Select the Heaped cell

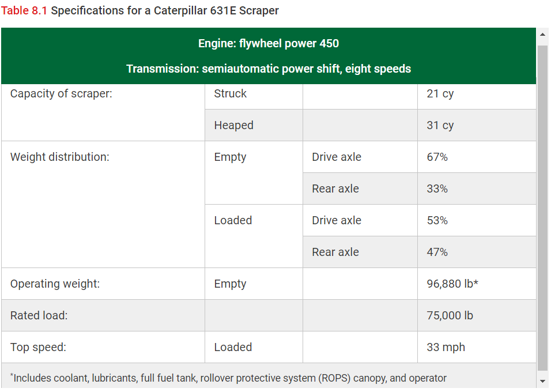tap(233, 125)
